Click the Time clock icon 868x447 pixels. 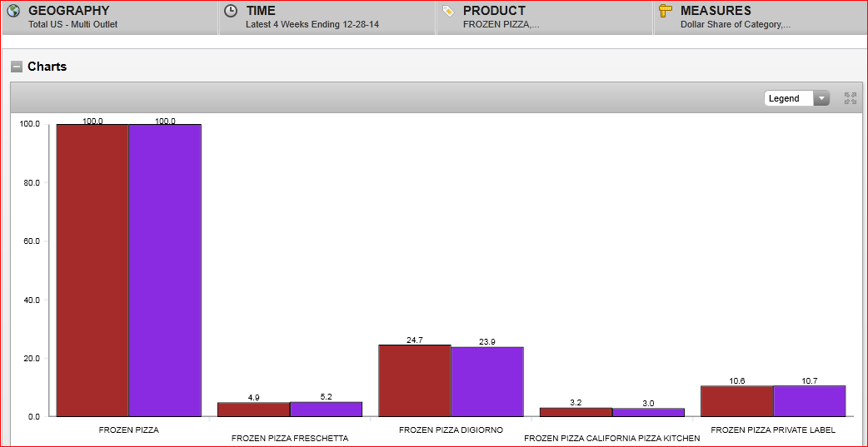tap(231, 12)
